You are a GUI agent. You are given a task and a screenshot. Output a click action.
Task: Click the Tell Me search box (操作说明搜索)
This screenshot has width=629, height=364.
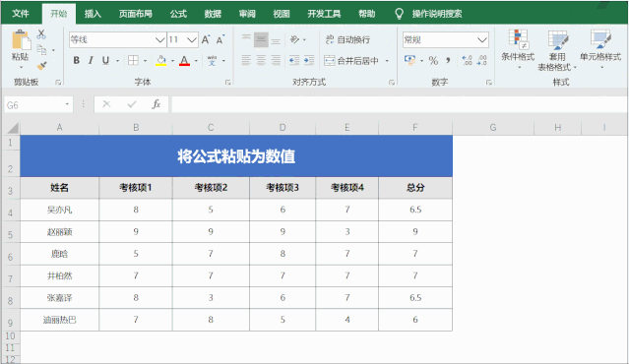(x=437, y=14)
